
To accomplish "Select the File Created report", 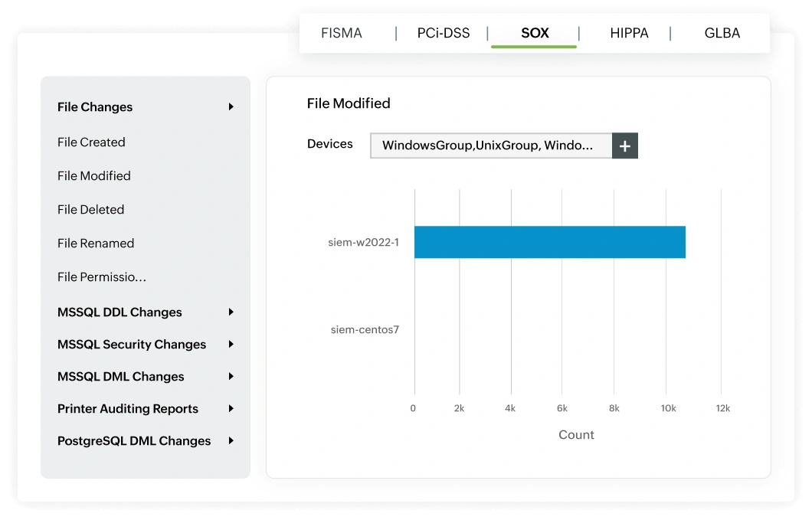I will point(90,142).
